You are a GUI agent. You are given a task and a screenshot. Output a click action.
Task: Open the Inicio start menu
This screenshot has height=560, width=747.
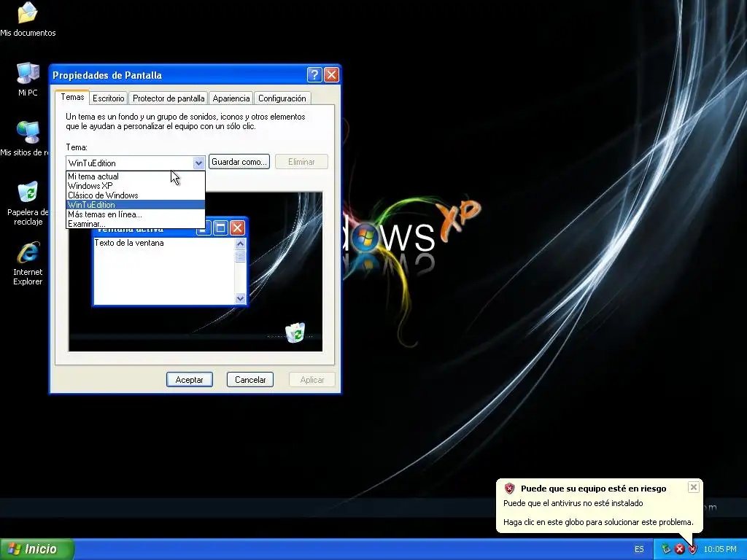37,549
